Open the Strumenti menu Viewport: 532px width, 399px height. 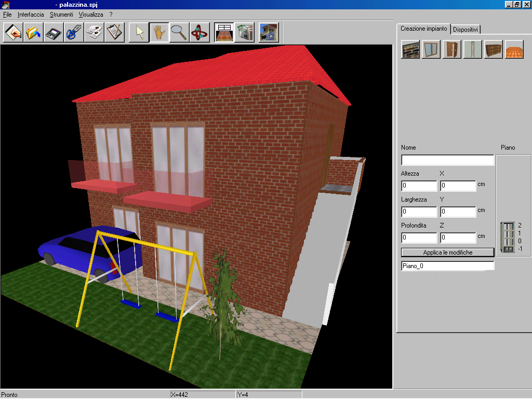coord(61,15)
